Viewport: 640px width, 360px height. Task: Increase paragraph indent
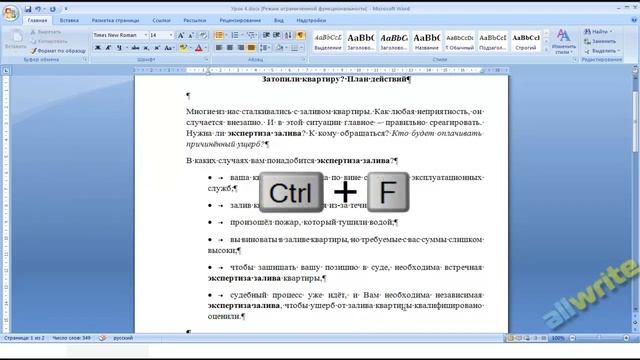(277, 36)
